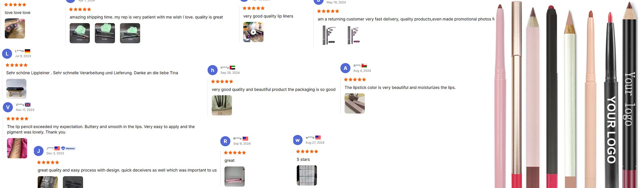644x188 pixels.
Task: Click the "A" avatar of reviewer A***i
Action: [x=345, y=68]
